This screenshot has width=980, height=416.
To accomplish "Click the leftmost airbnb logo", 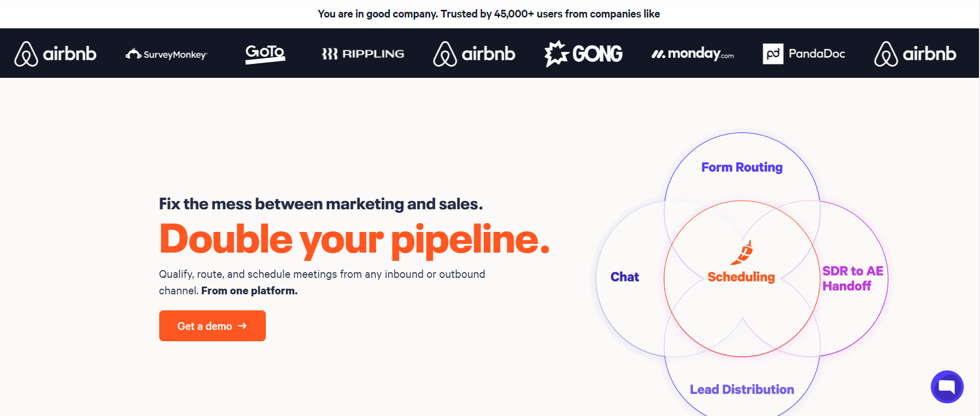I will pos(55,54).
